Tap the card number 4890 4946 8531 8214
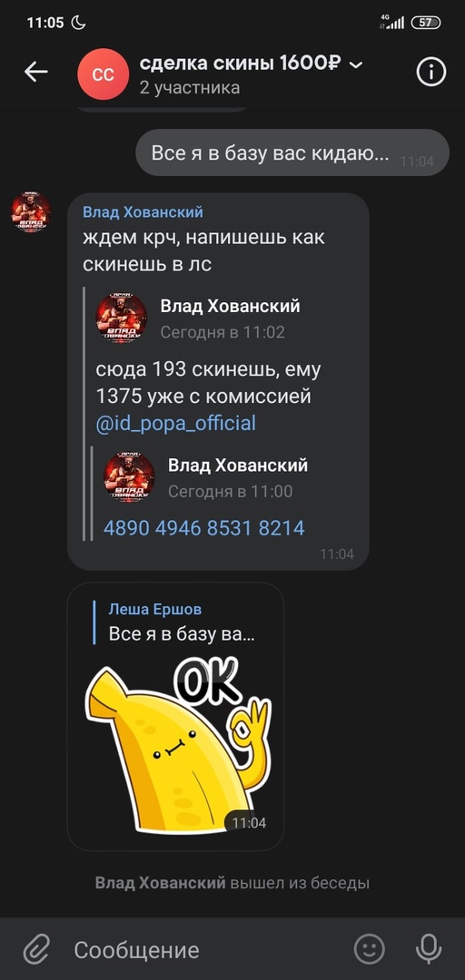This screenshot has width=465, height=980. (x=204, y=528)
